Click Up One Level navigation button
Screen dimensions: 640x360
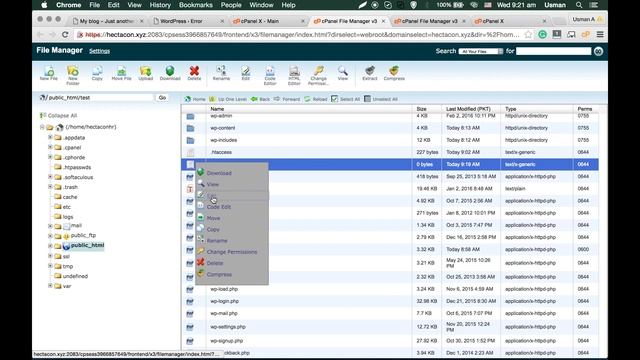coord(228,99)
